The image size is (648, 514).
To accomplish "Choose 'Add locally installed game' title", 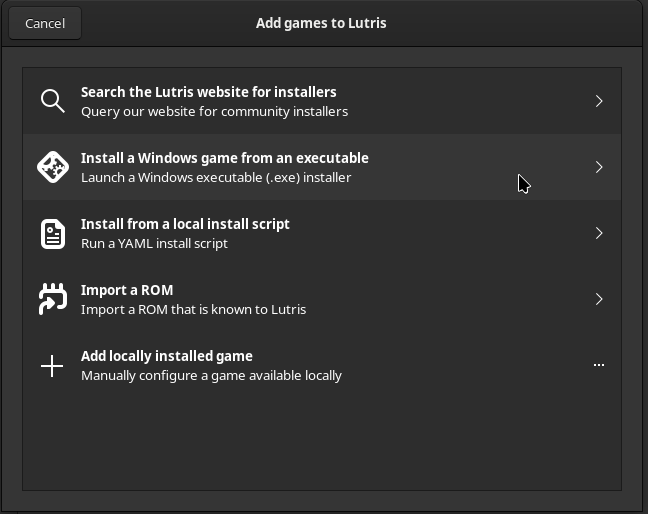I will point(167,357).
